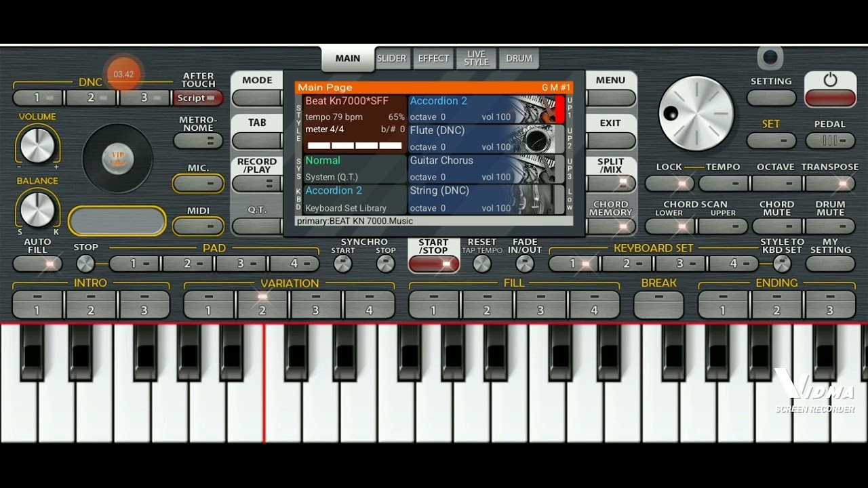The width and height of the screenshot is (868, 488).
Task: Select DNC button 1
Action: (x=38, y=98)
